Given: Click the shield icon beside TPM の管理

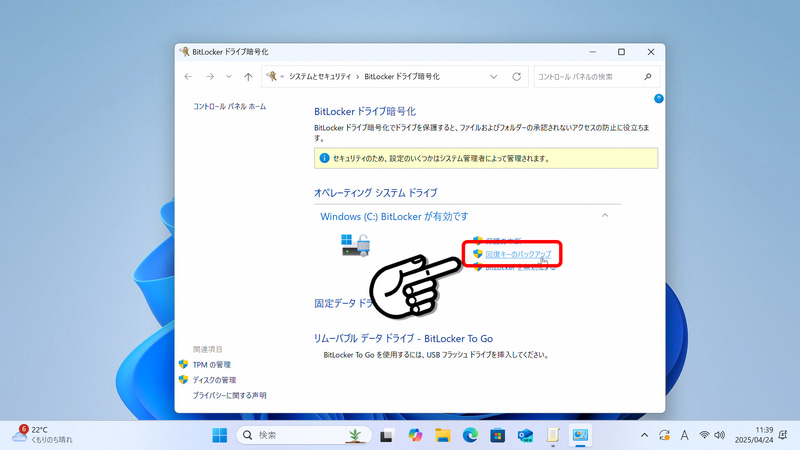Looking at the screenshot, I should tap(184, 364).
